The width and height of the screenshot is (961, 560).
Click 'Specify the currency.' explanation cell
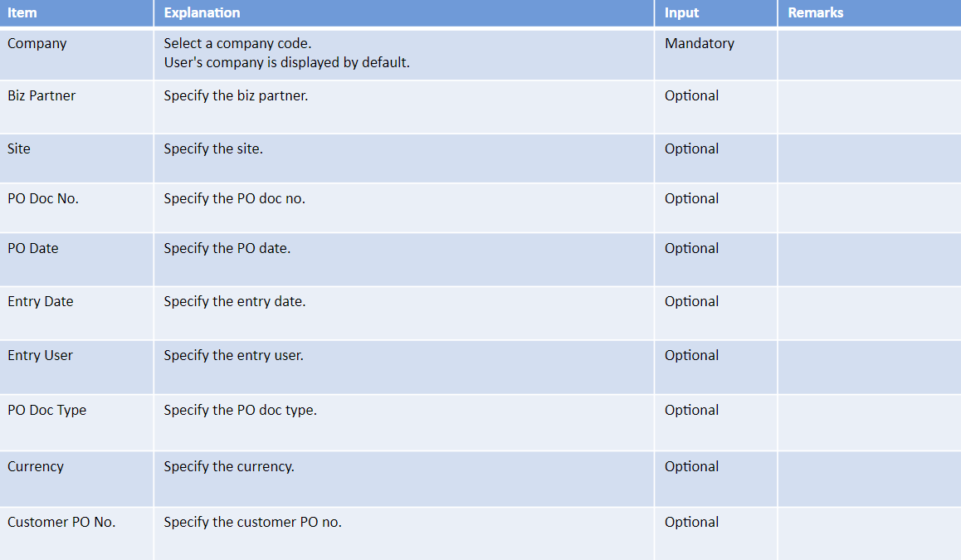[404, 480]
